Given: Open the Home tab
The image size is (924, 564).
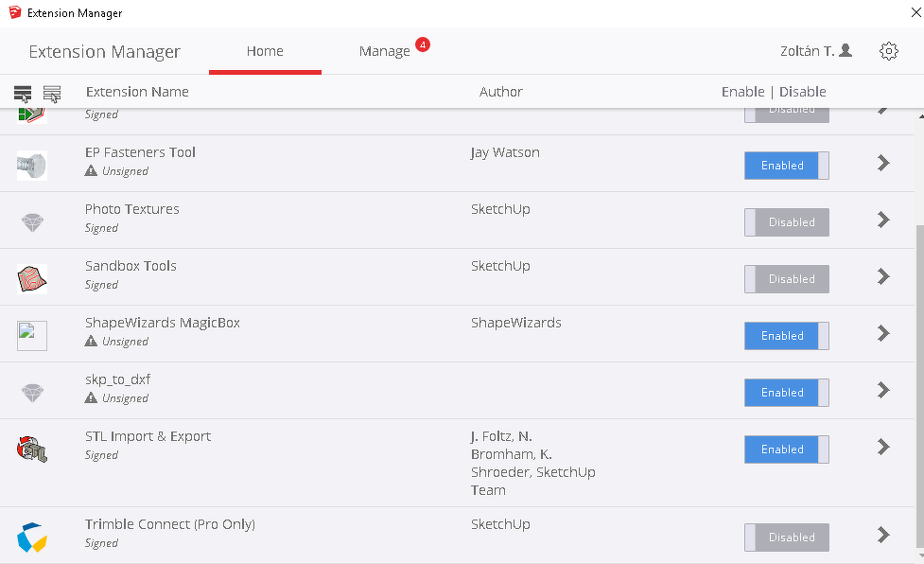Looking at the screenshot, I should (265, 51).
